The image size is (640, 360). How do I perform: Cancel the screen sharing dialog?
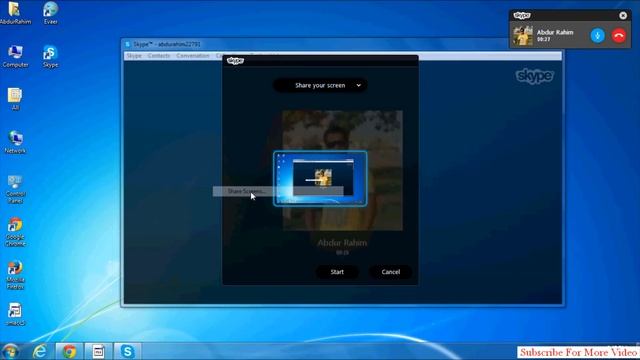point(391,272)
